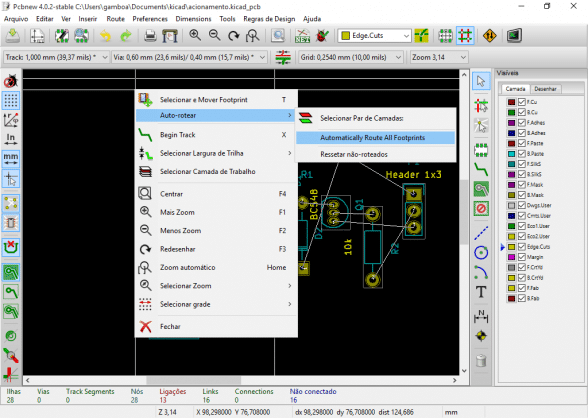
Task: Toggle B.Mask layer visibility checkbox
Action: pos(522,195)
